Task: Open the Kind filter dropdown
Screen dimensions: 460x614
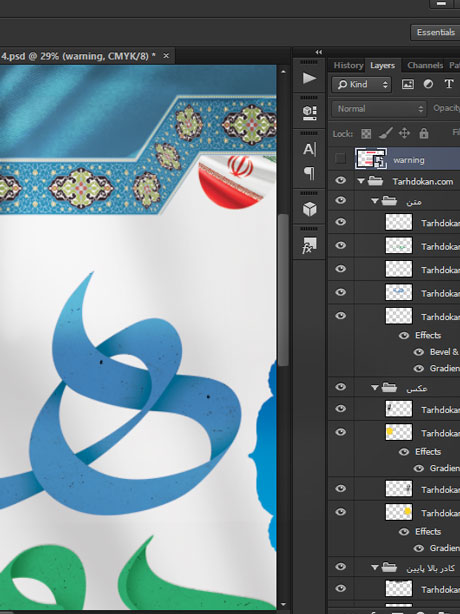Action: [361, 84]
